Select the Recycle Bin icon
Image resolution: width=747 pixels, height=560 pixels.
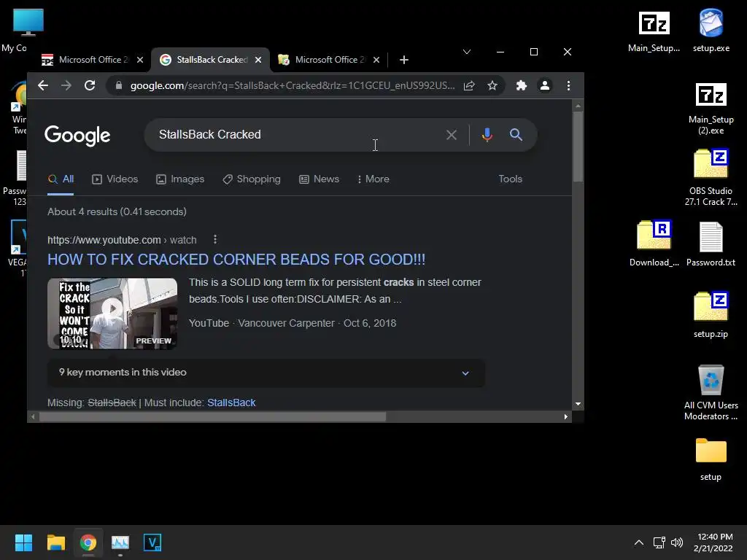[711, 392]
